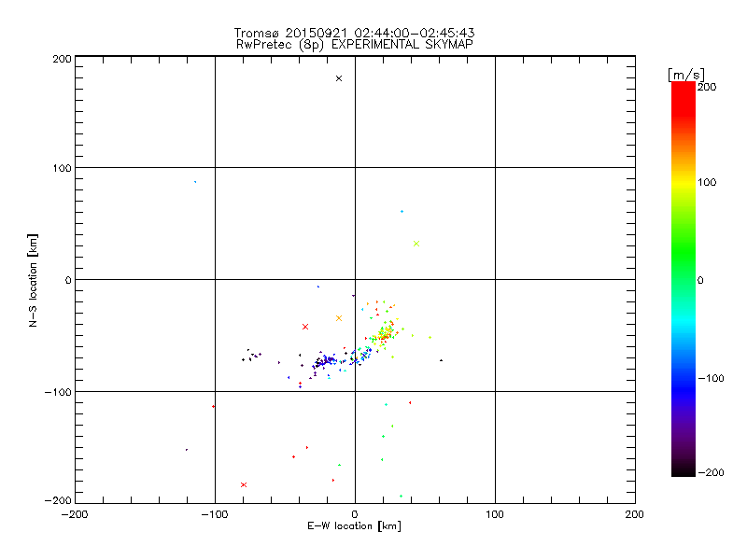Click the orange X marker below center
The height and width of the screenshot is (560, 747).
tap(339, 318)
